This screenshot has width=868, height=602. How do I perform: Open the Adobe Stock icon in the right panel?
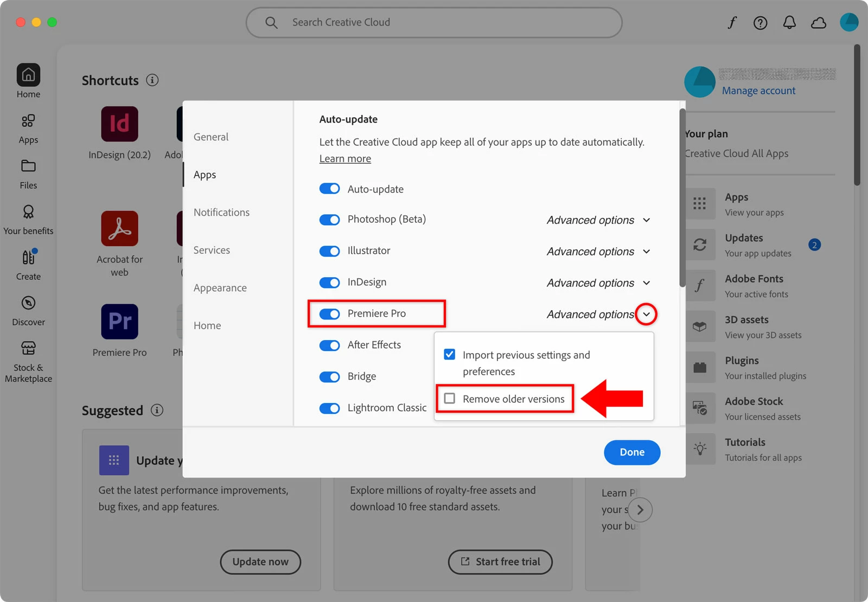click(700, 408)
